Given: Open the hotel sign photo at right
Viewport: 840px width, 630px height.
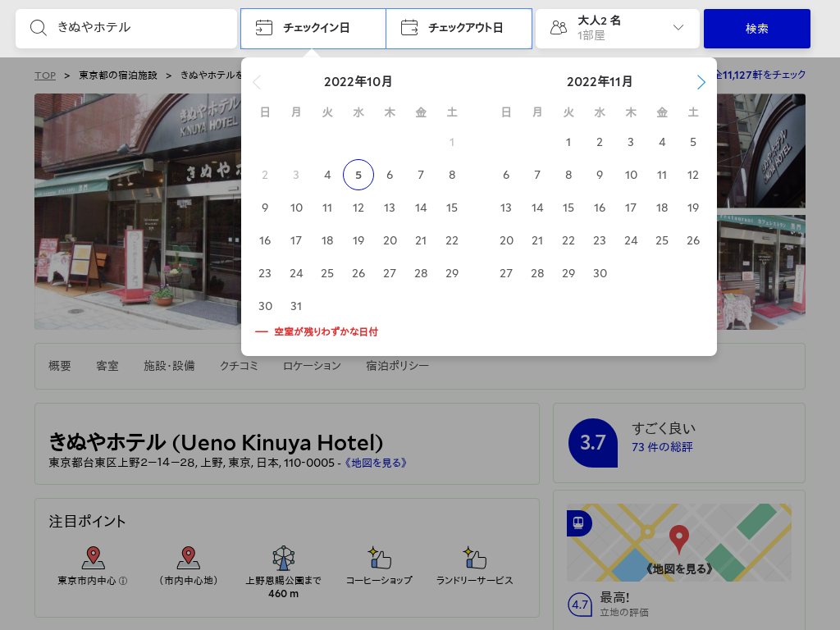Looking at the screenshot, I should point(761,151).
